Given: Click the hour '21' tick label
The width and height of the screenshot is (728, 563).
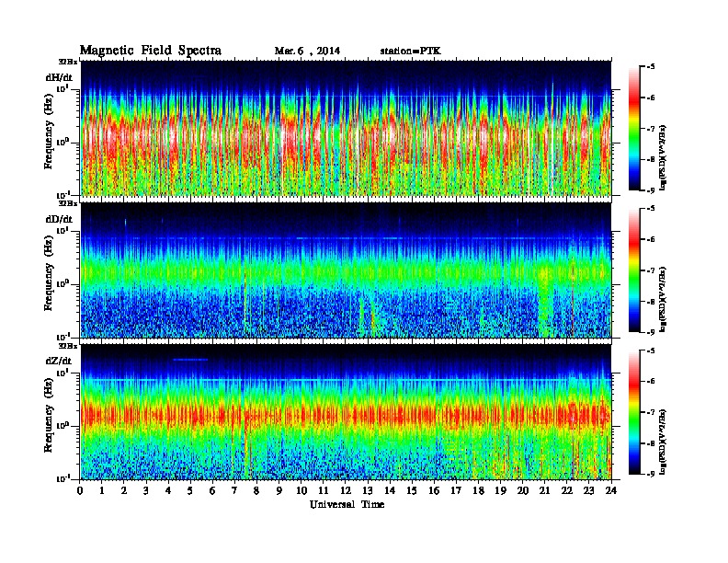Looking at the screenshot, I should coord(544,490).
